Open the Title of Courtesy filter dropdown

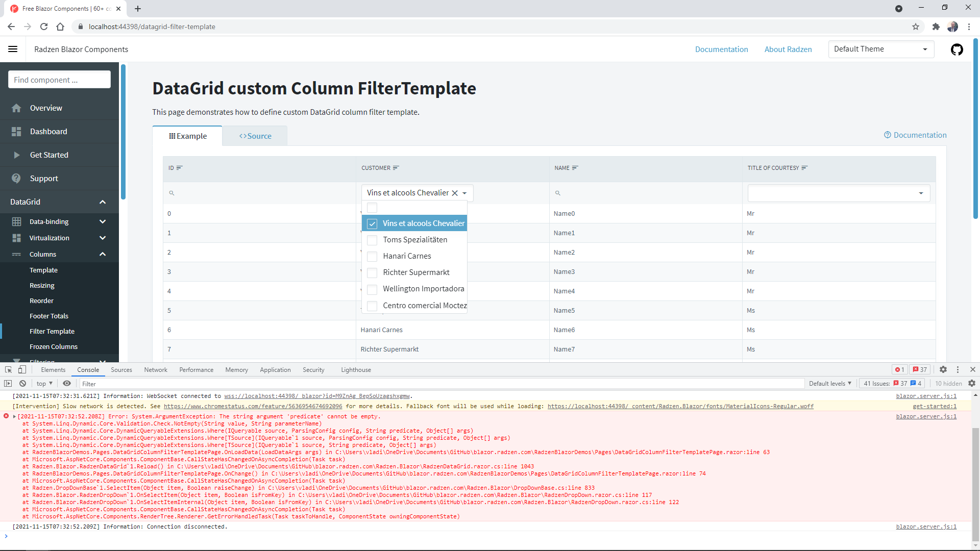tap(921, 193)
